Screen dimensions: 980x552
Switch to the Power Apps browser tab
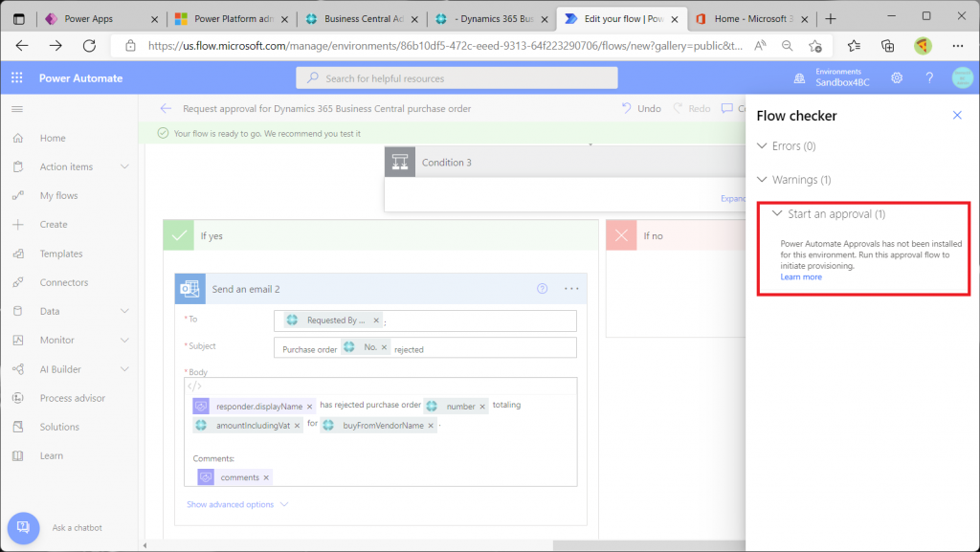pos(89,18)
